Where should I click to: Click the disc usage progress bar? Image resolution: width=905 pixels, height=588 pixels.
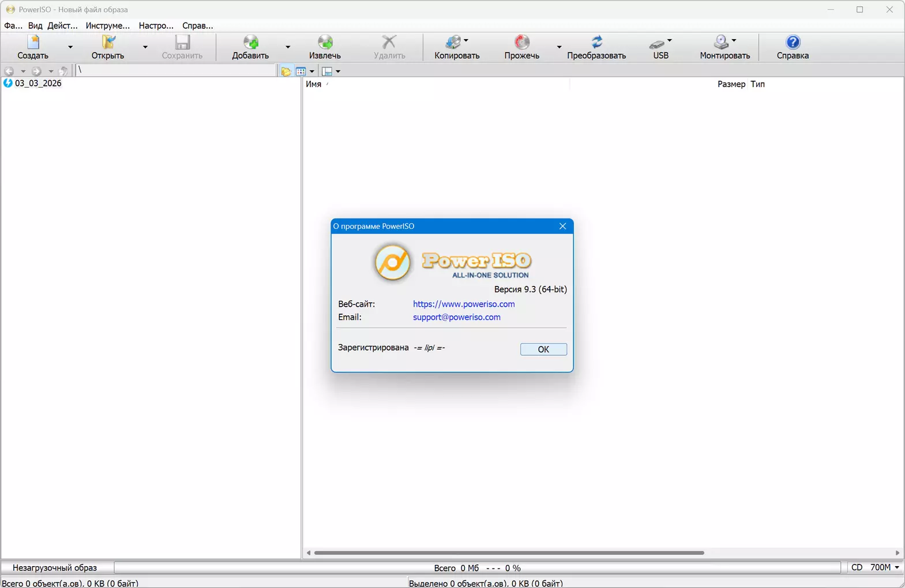[478, 568]
